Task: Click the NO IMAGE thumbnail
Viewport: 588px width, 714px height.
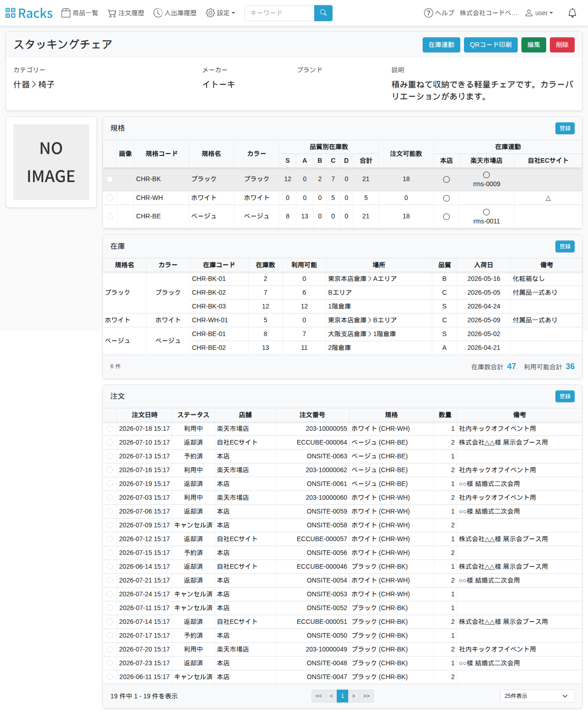Action: tap(51, 162)
